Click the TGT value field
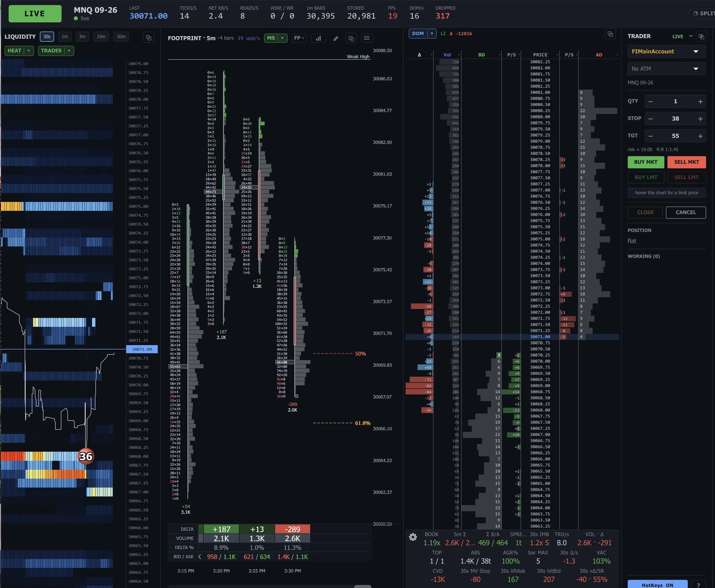The width and height of the screenshot is (715, 588). pyautogui.click(x=675, y=136)
